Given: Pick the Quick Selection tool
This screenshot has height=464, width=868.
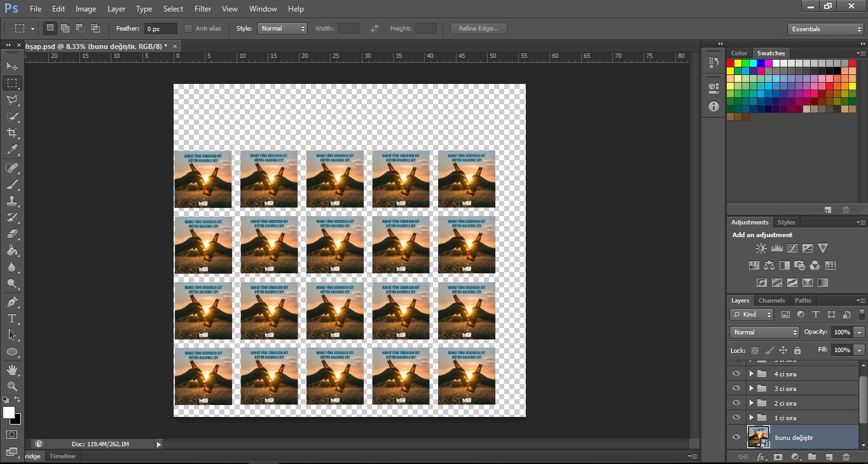Looking at the screenshot, I should [12, 116].
